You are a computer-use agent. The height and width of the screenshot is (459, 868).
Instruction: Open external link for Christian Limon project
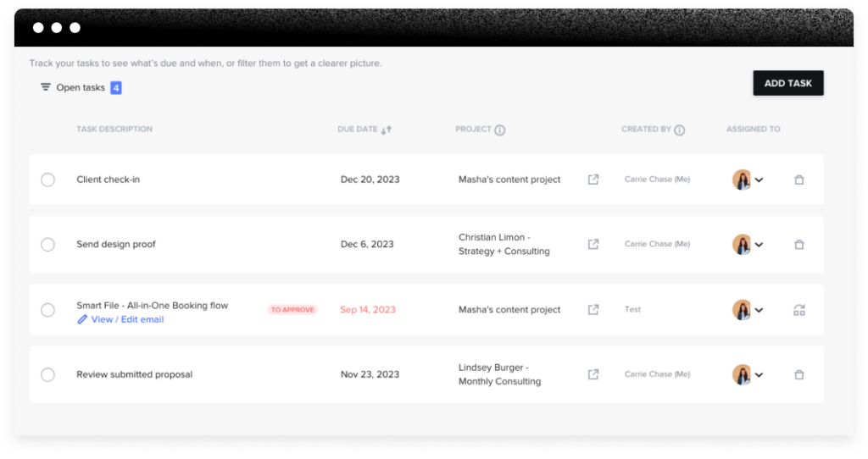pos(593,244)
